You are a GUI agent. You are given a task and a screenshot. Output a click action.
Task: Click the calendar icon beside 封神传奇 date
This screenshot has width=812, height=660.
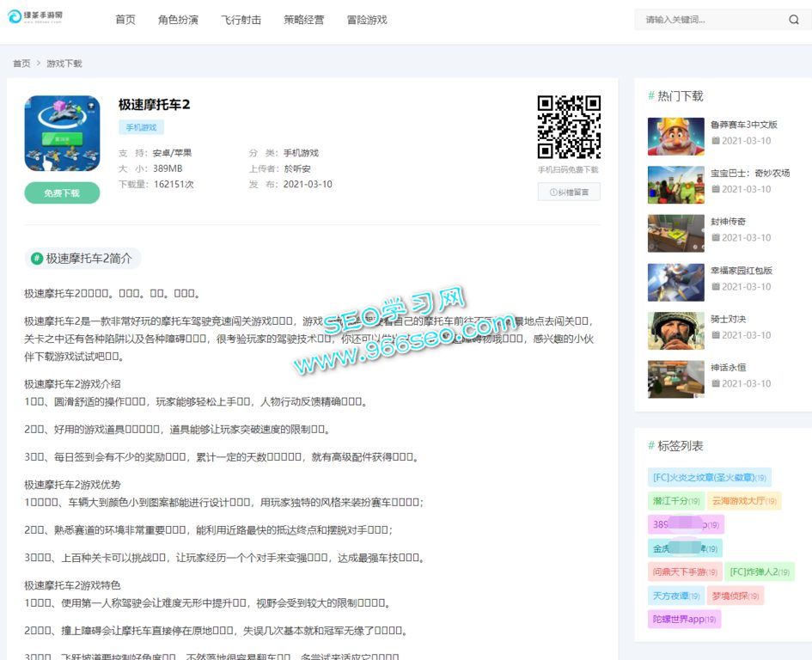coord(715,237)
